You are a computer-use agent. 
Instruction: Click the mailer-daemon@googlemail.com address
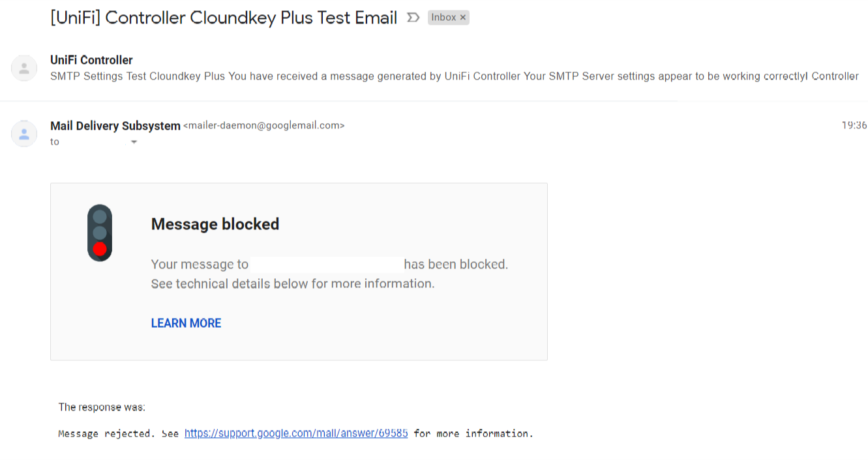coord(263,126)
